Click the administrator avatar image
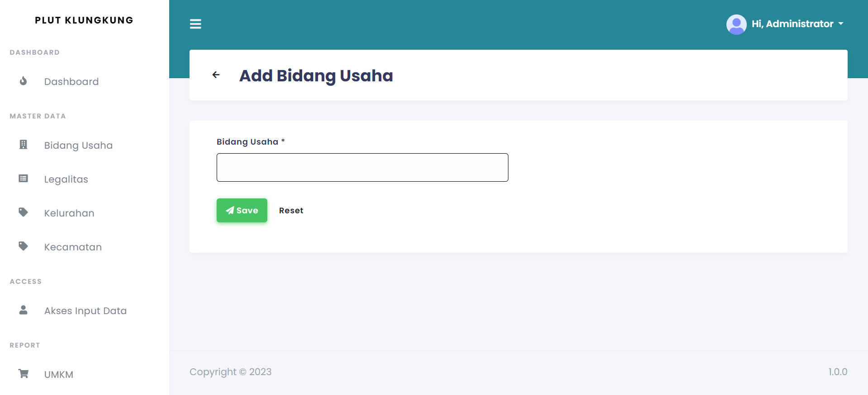868x395 pixels. coord(736,24)
